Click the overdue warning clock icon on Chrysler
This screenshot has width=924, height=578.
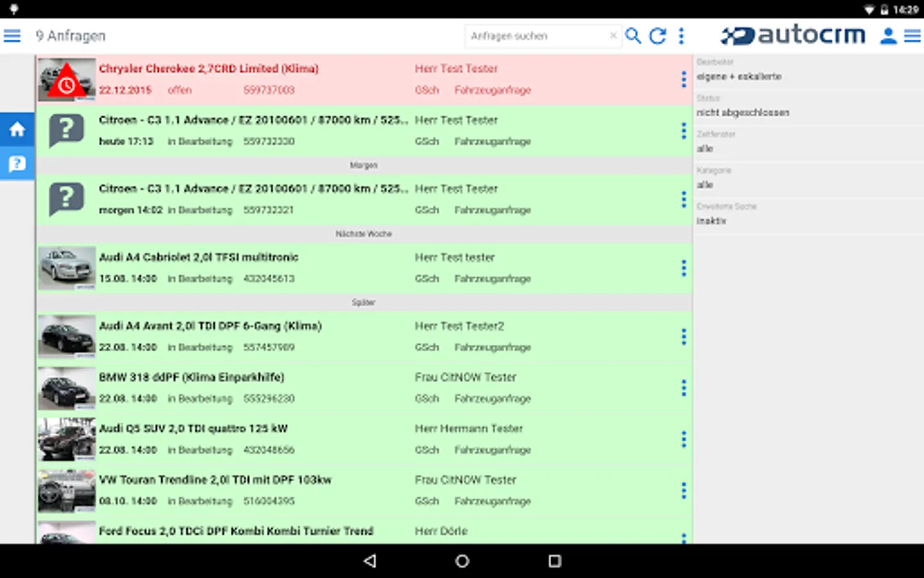[x=67, y=82]
